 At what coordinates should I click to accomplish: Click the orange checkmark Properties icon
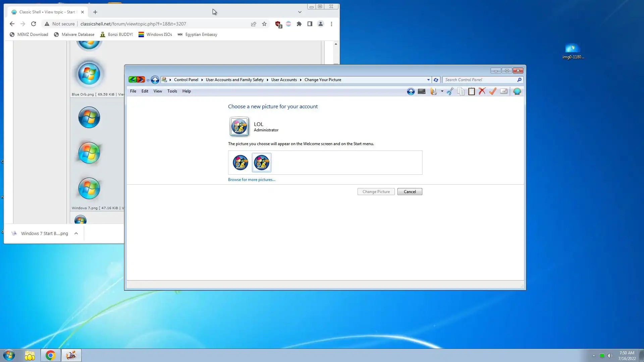pyautogui.click(x=493, y=91)
